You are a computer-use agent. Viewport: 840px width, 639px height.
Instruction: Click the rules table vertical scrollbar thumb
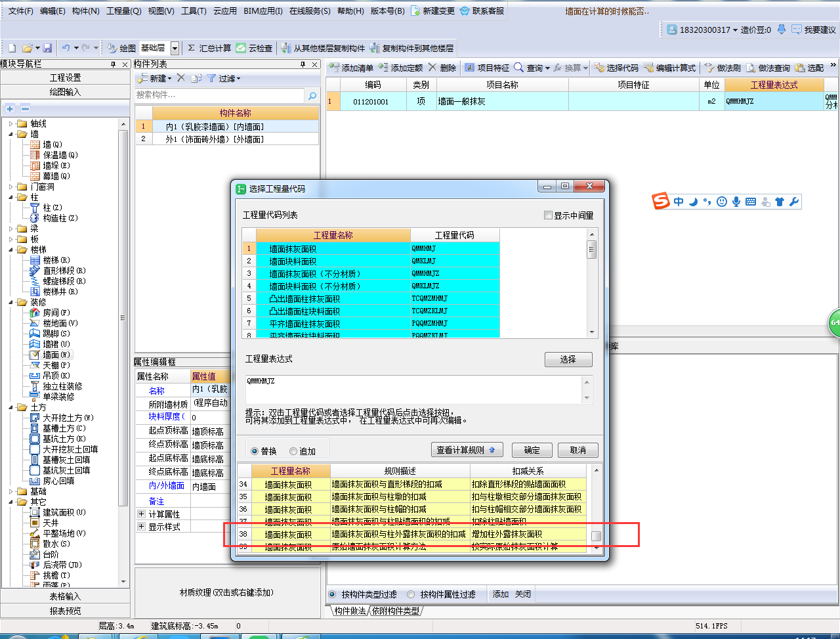pyautogui.click(x=596, y=536)
